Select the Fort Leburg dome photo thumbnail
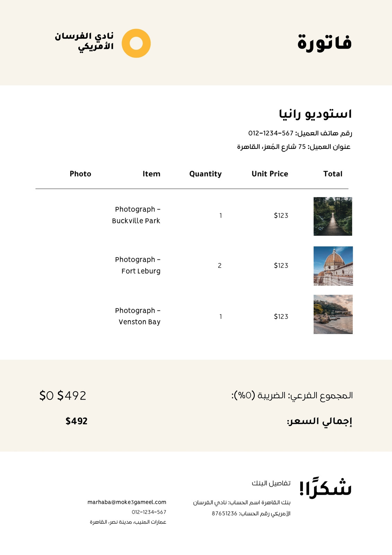392x555 pixels. pyautogui.click(x=333, y=266)
